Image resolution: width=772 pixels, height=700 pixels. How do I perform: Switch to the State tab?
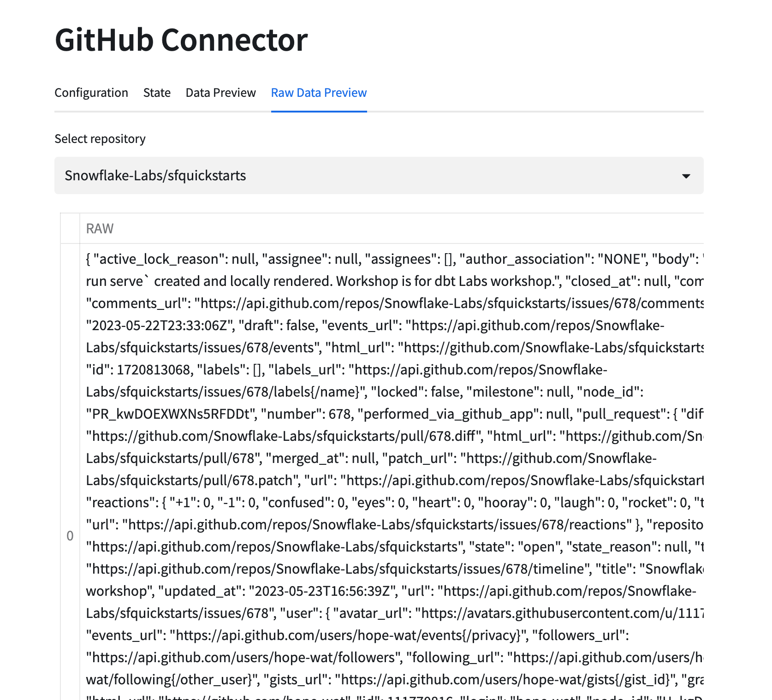coord(157,93)
